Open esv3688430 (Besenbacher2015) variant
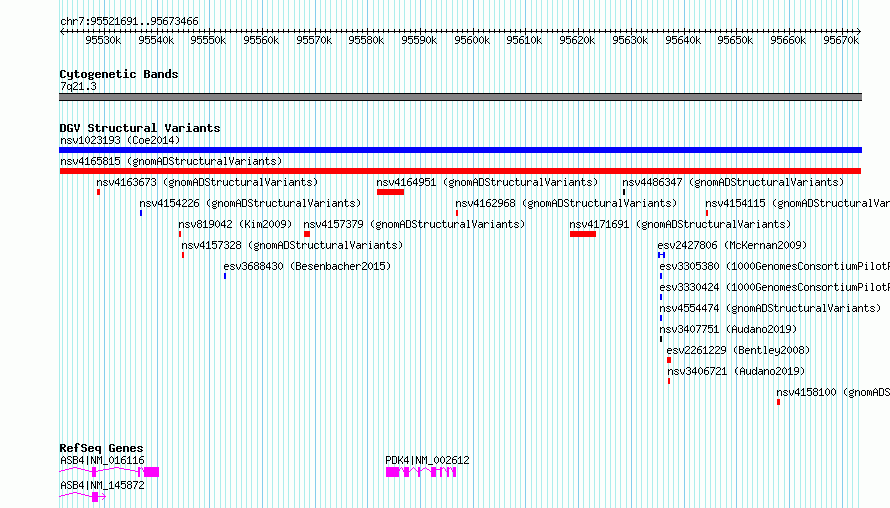The height and width of the screenshot is (508, 890). click(307, 266)
